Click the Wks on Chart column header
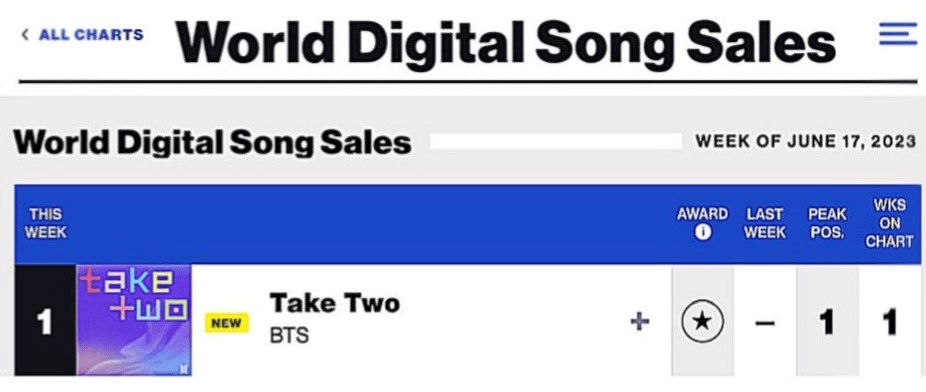 (x=889, y=223)
